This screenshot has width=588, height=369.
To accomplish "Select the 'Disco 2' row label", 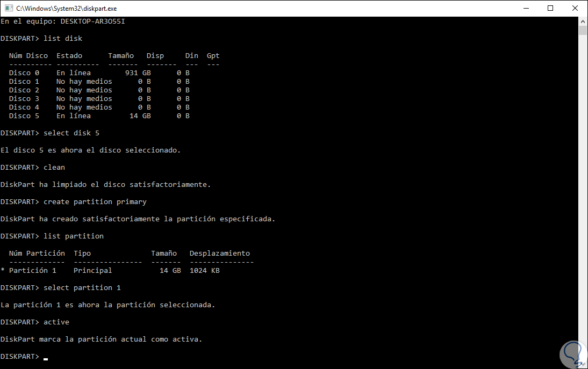I will (24, 90).
